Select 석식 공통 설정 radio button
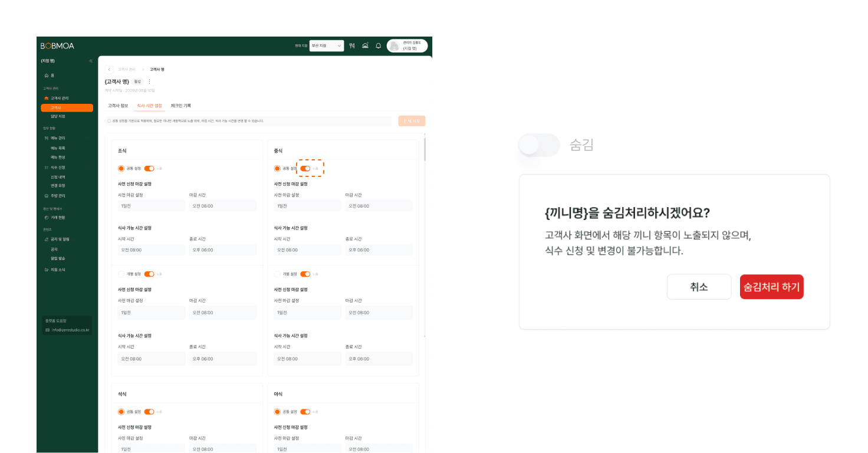868x453 pixels. (x=121, y=412)
